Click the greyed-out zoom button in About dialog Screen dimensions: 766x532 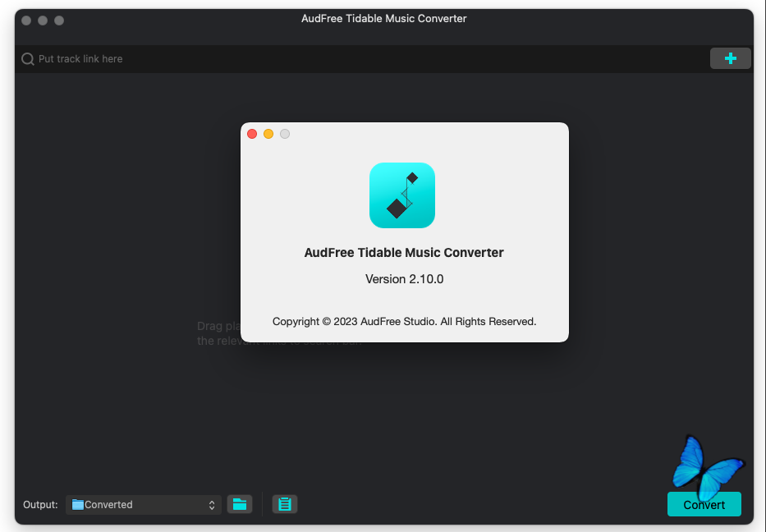(x=285, y=134)
